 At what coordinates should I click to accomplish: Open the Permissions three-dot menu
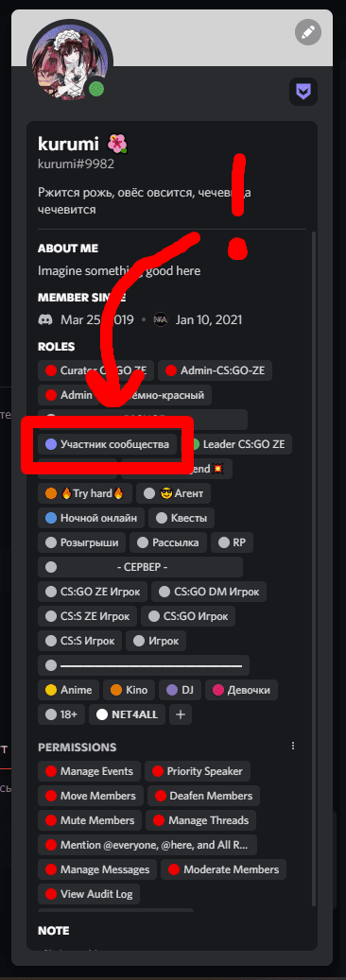click(293, 747)
